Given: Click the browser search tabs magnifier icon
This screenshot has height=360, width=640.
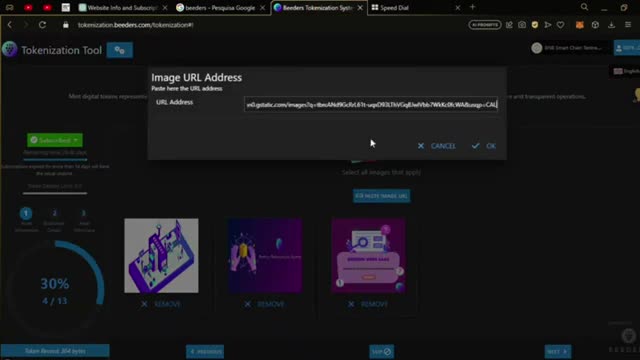Looking at the screenshot, I should click(584, 7).
